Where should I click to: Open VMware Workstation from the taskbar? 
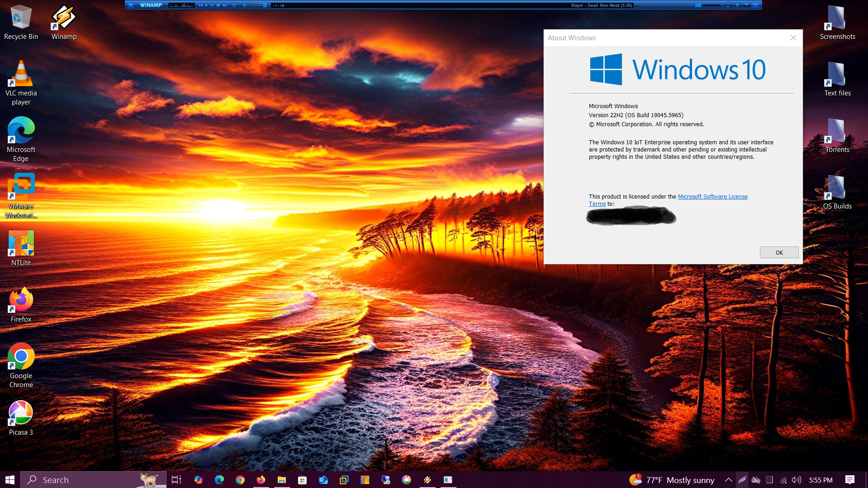[344, 480]
